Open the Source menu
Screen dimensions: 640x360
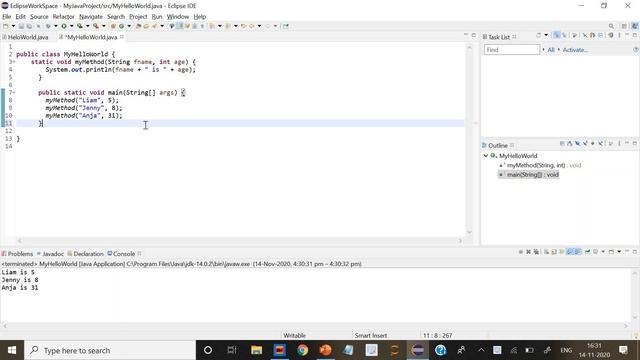pyautogui.click(x=39, y=17)
